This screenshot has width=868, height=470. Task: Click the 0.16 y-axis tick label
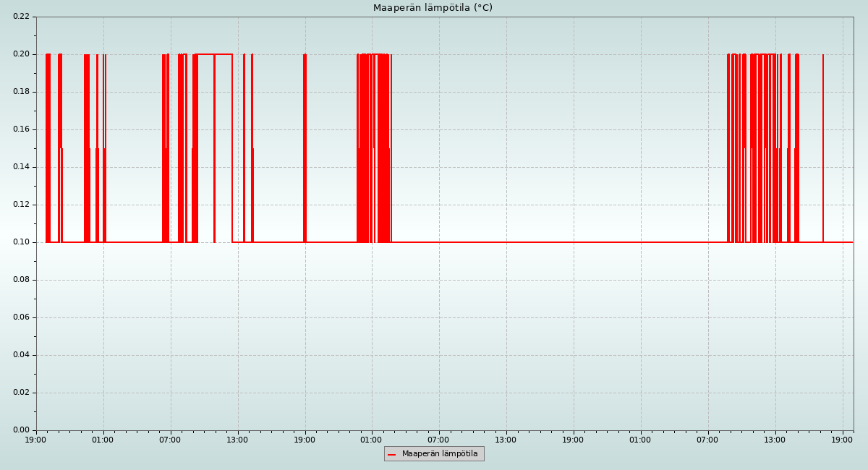(x=21, y=129)
